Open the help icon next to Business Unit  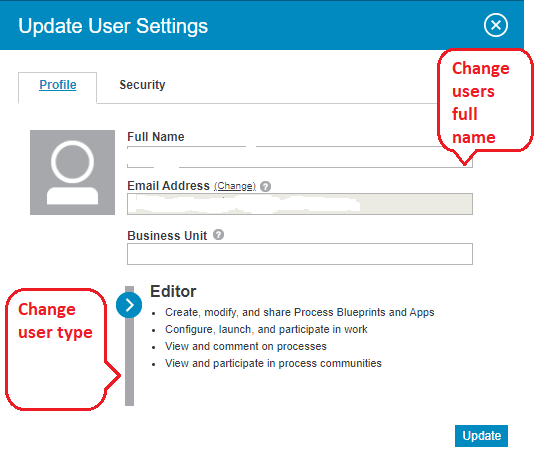click(x=218, y=235)
